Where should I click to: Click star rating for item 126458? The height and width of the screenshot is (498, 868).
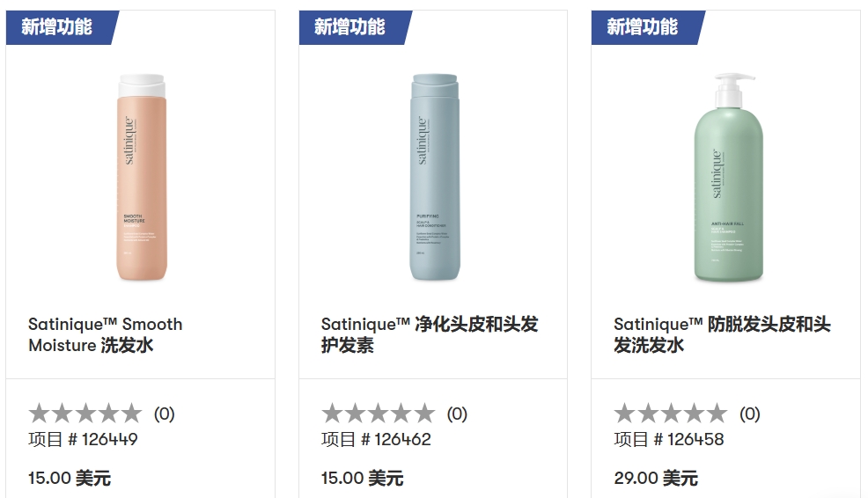[x=670, y=414]
